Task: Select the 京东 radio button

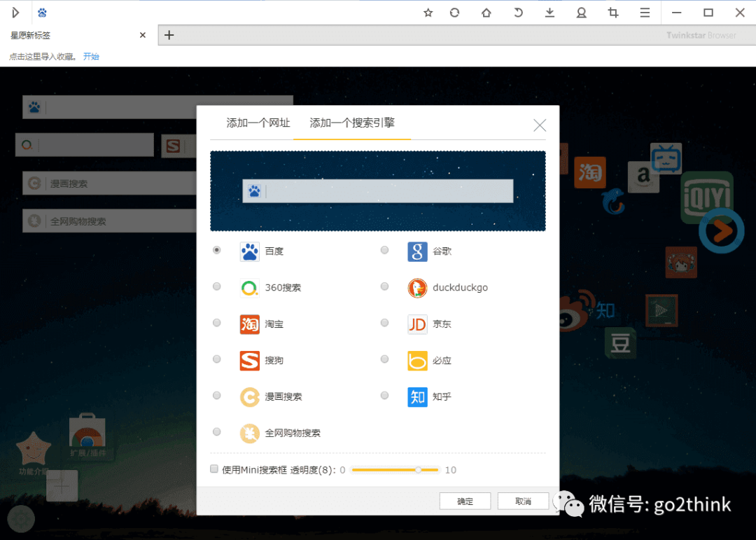Action: click(x=384, y=323)
